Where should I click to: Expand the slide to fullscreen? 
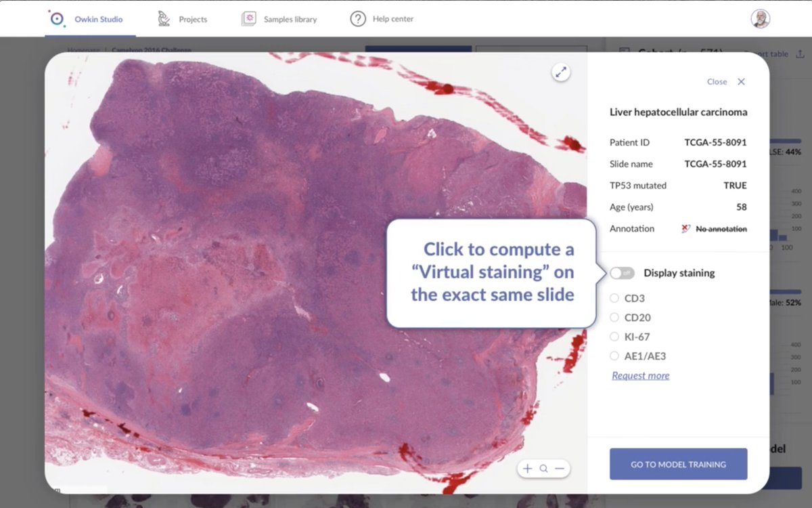pyautogui.click(x=560, y=72)
